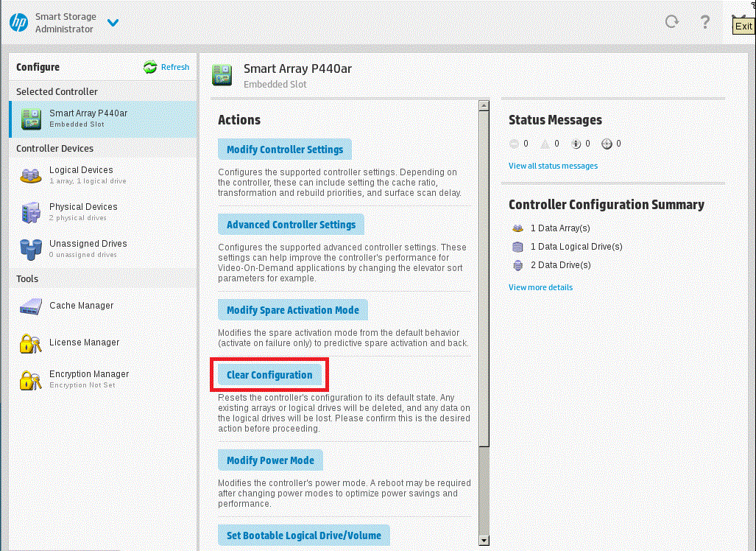
Task: Click the 'Controller Configuration Summary' heading
Action: (606, 205)
